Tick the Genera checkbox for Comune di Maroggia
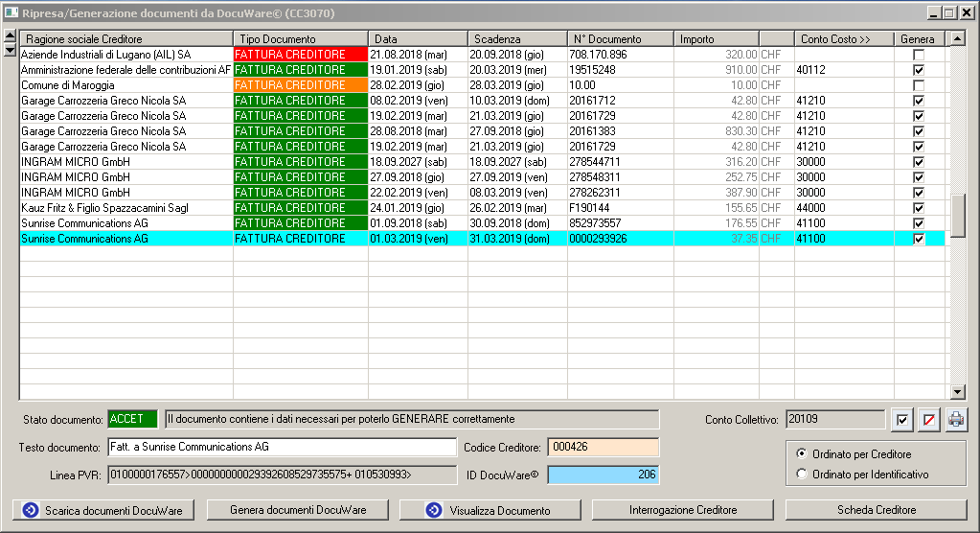Image resolution: width=980 pixels, height=533 pixels. point(919,85)
